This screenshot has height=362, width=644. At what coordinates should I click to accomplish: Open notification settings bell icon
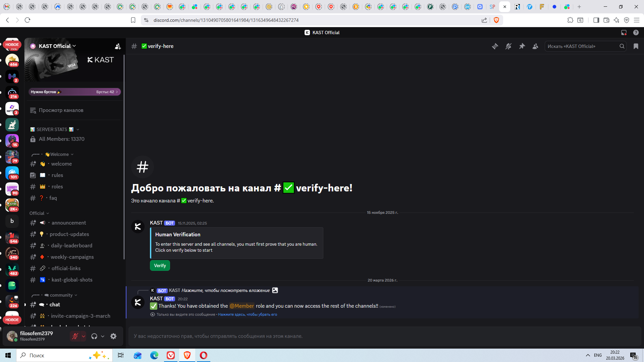tap(508, 46)
